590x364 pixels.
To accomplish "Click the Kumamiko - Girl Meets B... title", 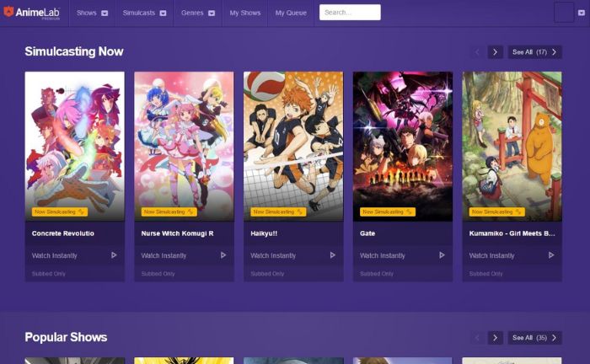I will tap(512, 233).
